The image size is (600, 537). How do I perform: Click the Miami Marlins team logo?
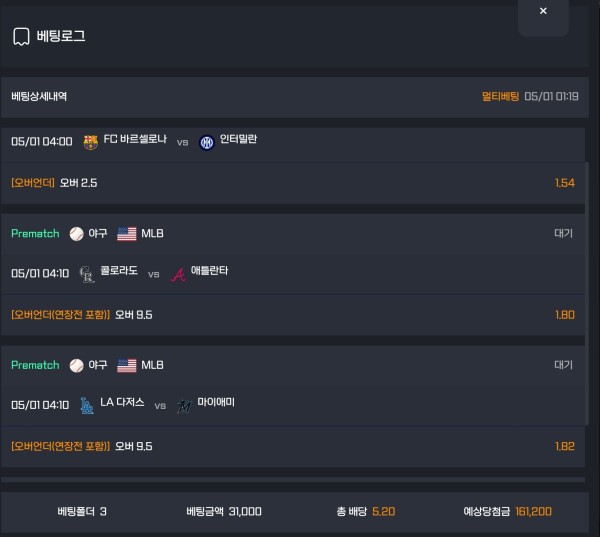pyautogui.click(x=184, y=406)
